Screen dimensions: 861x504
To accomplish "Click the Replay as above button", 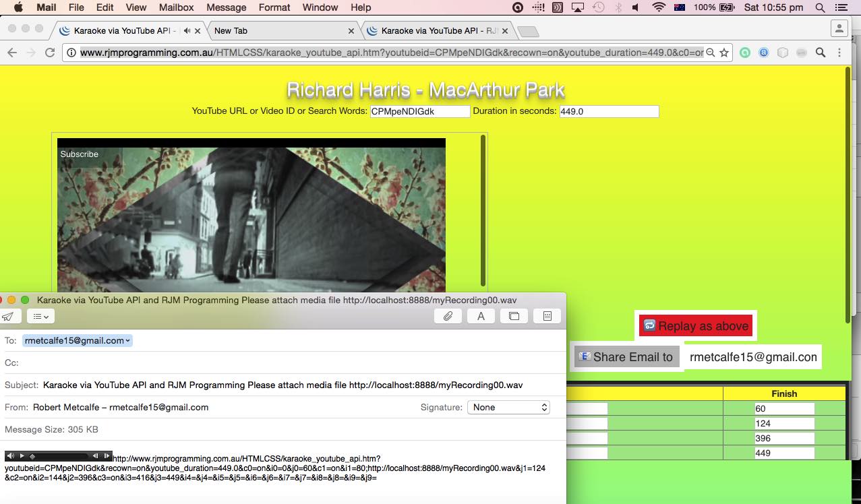I will tap(695, 325).
